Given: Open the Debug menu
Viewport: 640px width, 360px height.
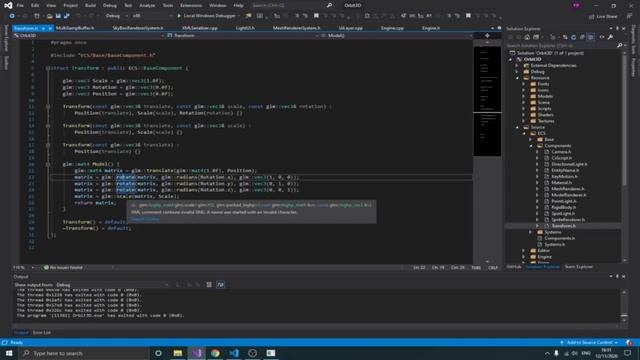Looking at the screenshot, I should point(109,6).
